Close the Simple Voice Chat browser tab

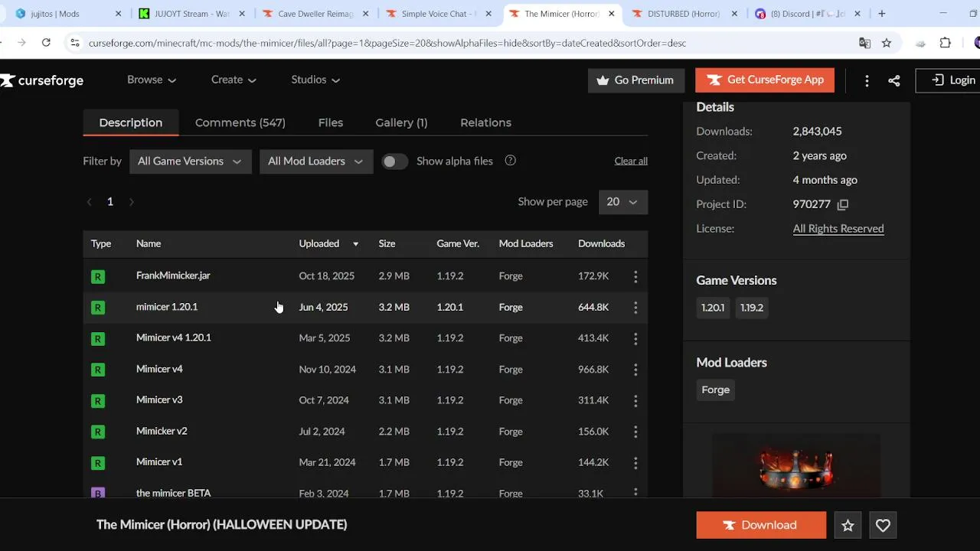point(488,14)
